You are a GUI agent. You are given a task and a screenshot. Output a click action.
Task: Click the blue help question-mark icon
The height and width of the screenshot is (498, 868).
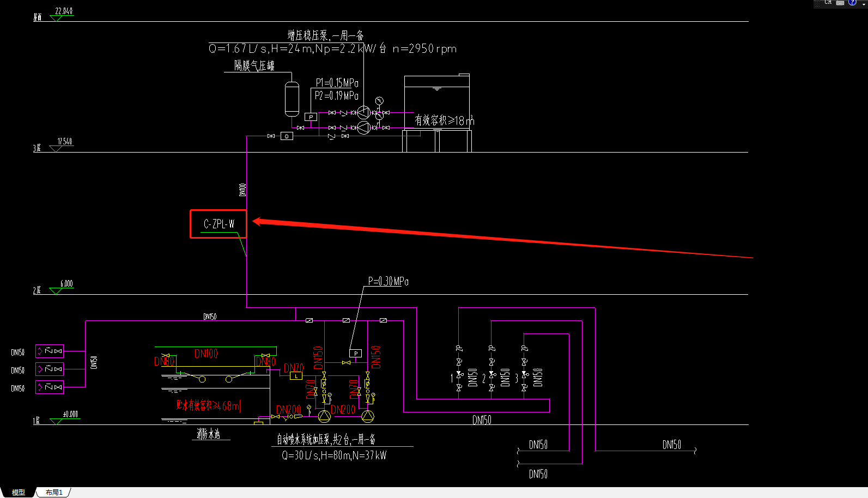[852, 3]
